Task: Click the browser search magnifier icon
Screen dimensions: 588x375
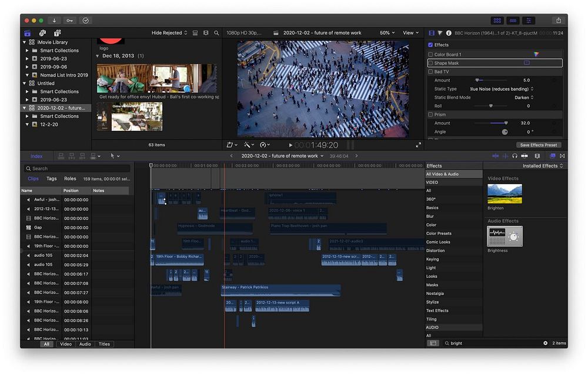Action: [216, 33]
